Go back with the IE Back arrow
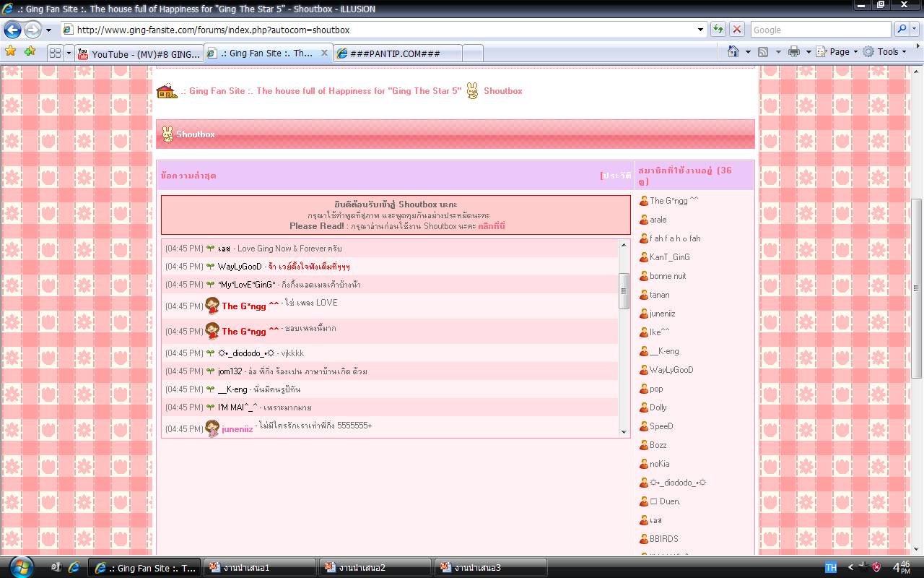The height and width of the screenshot is (578, 924). pyautogui.click(x=12, y=30)
